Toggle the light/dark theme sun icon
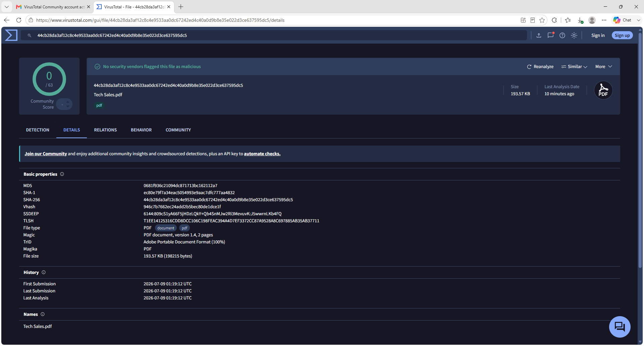 pos(574,35)
